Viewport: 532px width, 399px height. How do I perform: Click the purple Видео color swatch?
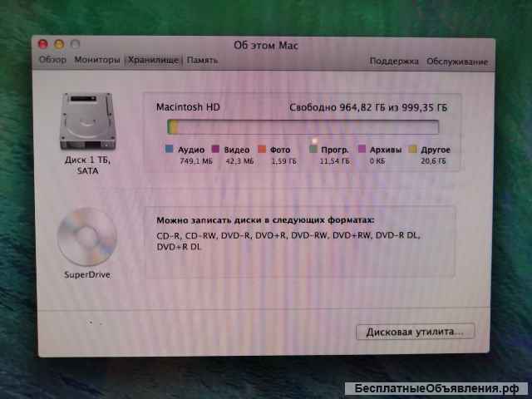(x=215, y=149)
